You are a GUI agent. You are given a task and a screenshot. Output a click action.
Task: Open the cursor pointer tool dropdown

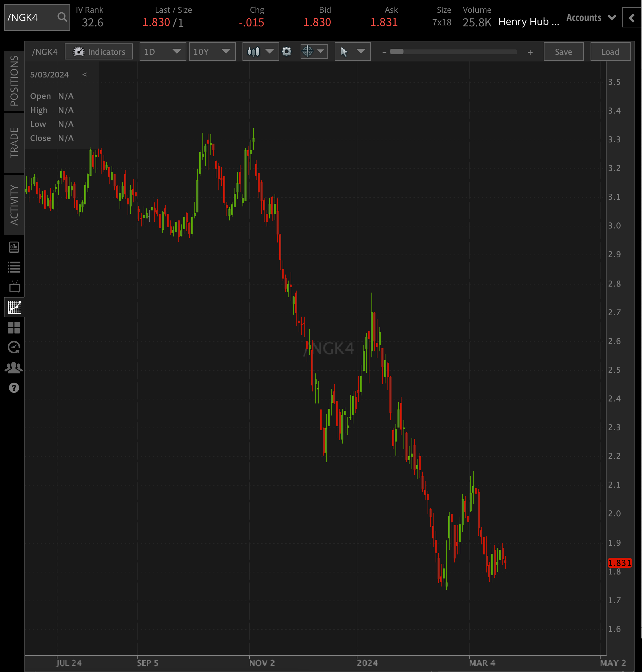352,52
